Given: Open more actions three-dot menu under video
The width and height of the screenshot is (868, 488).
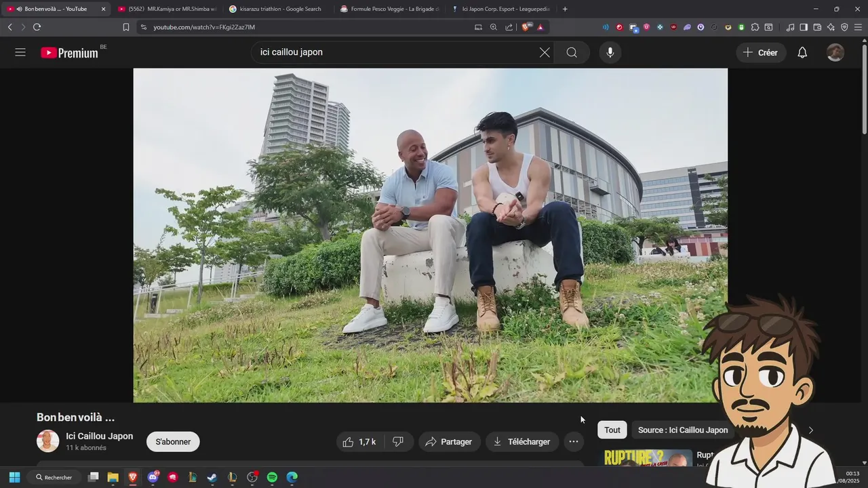Looking at the screenshot, I should tap(573, 442).
